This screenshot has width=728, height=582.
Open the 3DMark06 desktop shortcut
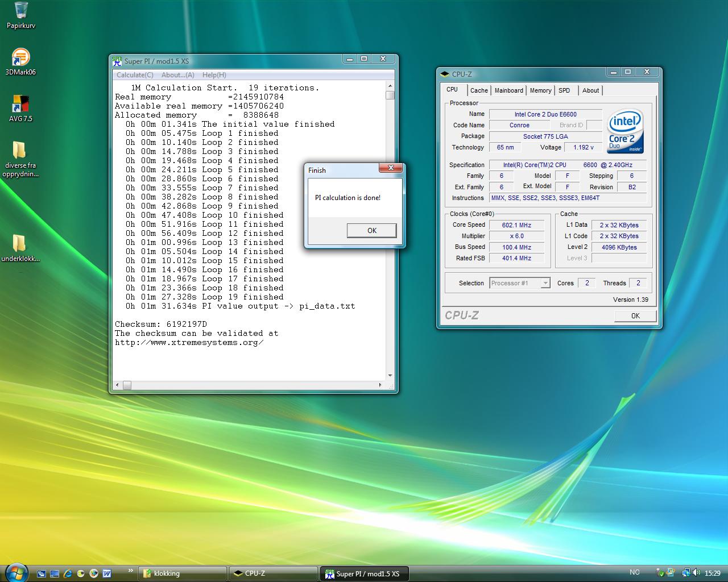click(x=20, y=62)
